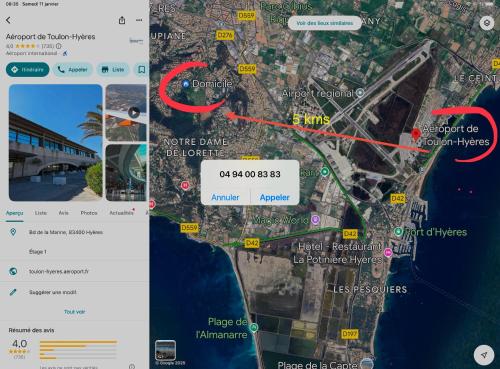Tap the bookmark save icon button
500x369 pixels.
tap(141, 70)
